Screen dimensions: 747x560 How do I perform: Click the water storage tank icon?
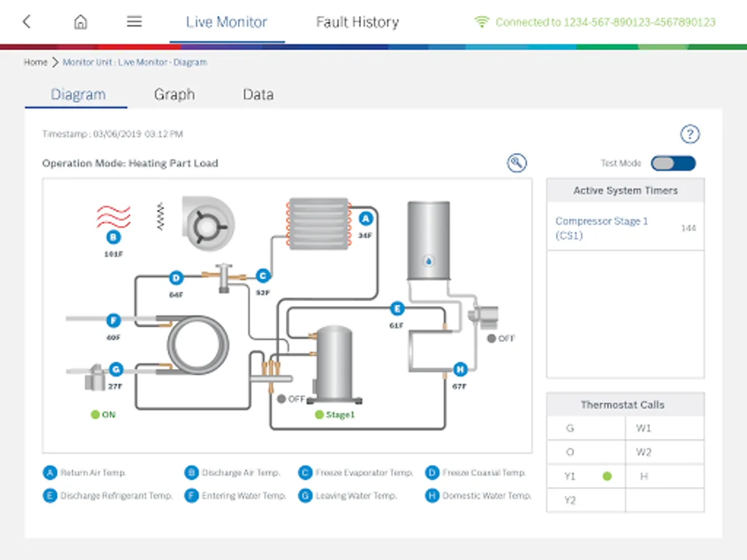(x=428, y=241)
